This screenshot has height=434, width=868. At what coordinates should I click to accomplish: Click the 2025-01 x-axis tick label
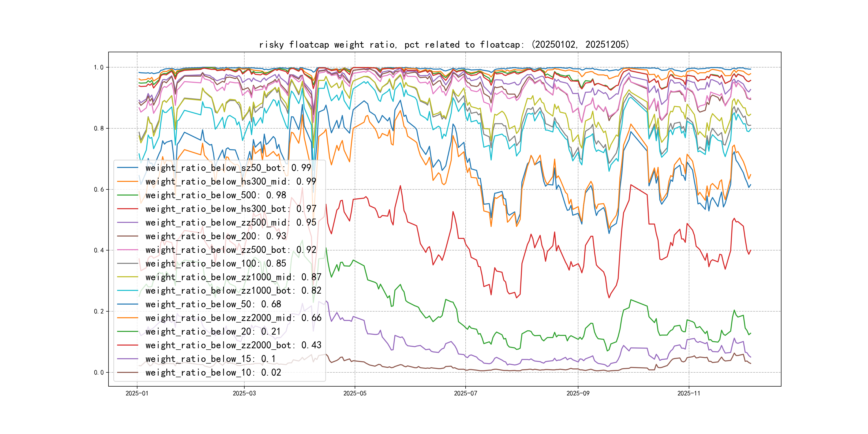coord(137,393)
